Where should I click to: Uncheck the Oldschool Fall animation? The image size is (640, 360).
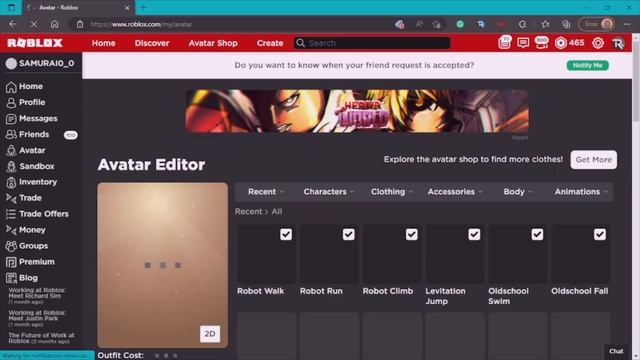point(600,234)
